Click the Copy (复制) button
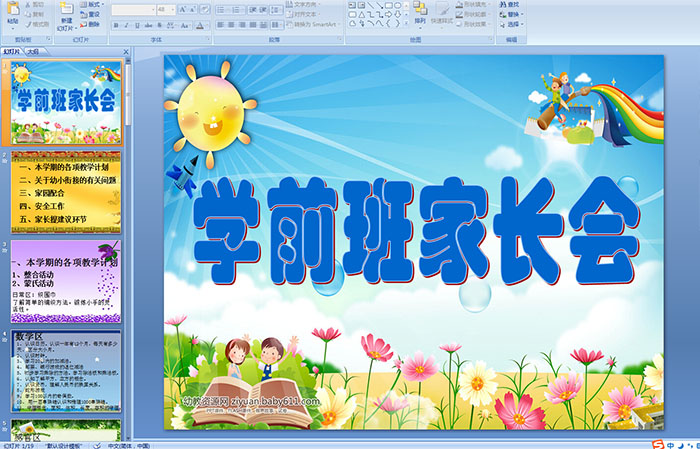The height and width of the screenshot is (449, 700). point(35,14)
